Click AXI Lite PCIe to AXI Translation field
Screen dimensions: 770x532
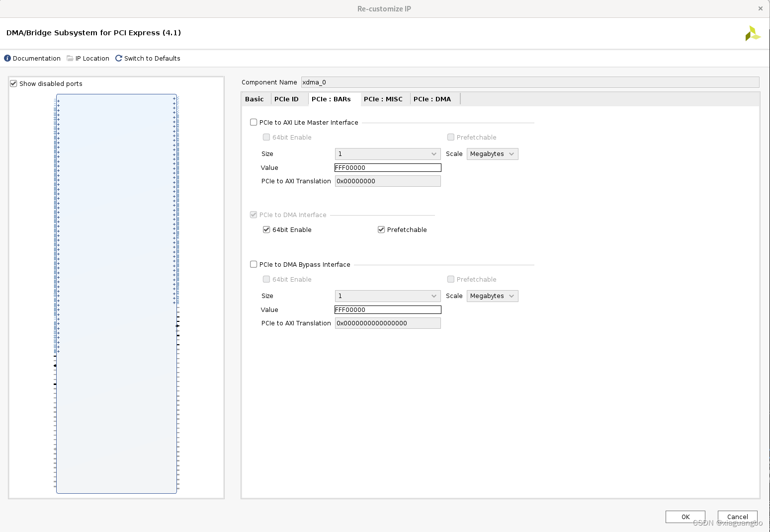pyautogui.click(x=388, y=181)
